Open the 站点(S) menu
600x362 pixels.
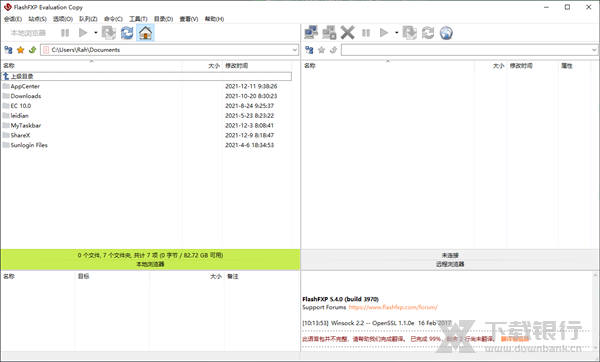(x=38, y=19)
